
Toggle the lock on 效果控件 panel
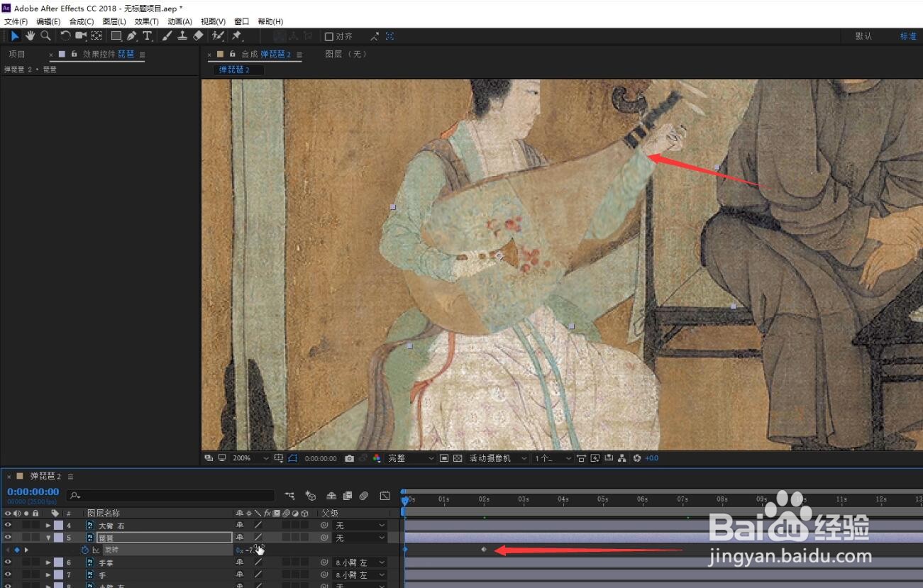tap(74, 54)
